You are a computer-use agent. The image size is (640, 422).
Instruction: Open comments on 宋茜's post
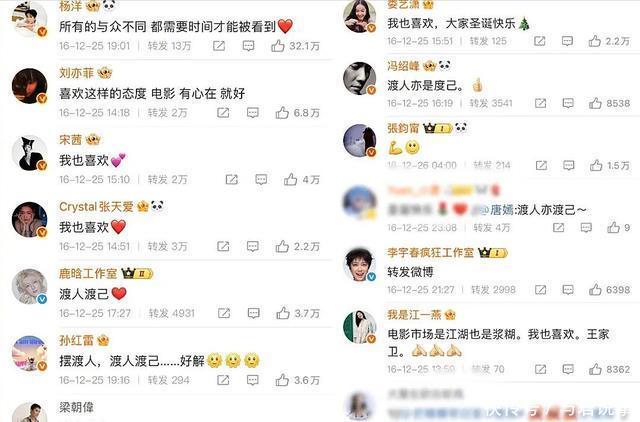tap(261, 179)
